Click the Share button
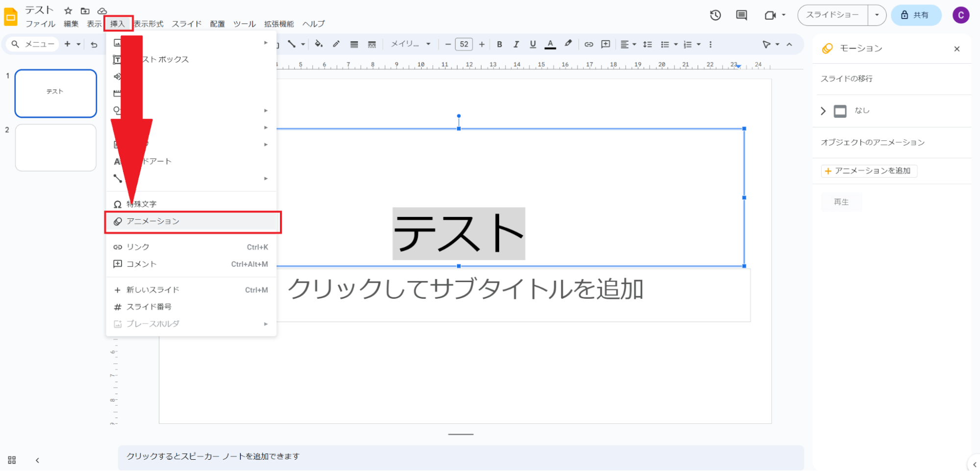The width and height of the screenshot is (980, 471). 915,15
